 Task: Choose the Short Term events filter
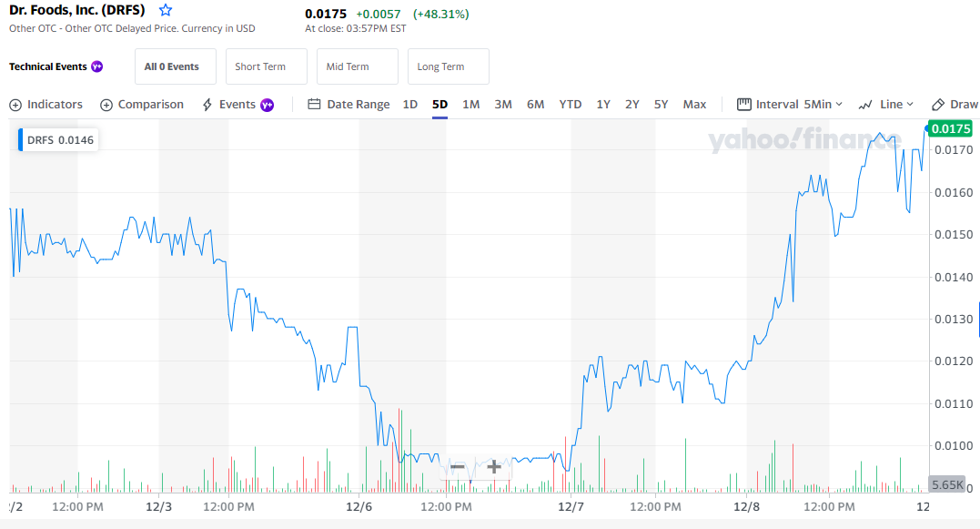point(267,66)
